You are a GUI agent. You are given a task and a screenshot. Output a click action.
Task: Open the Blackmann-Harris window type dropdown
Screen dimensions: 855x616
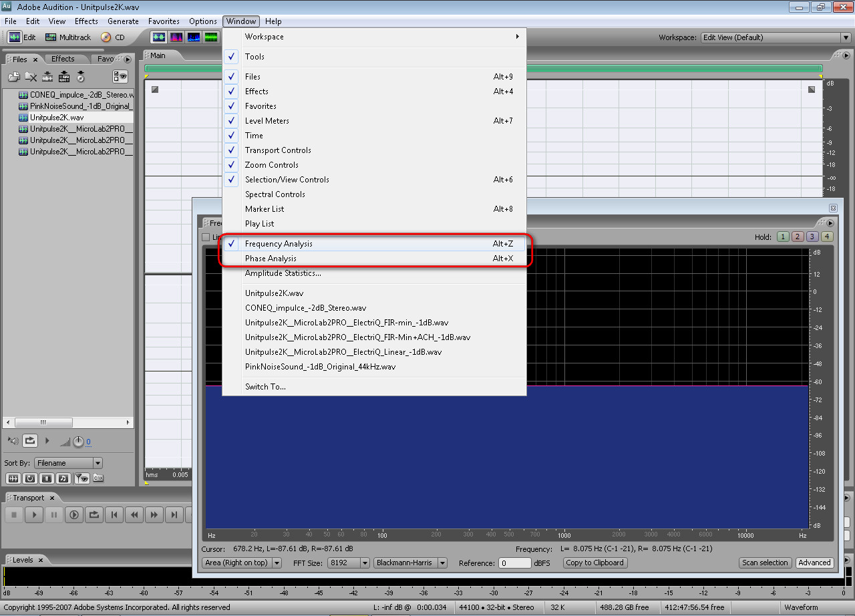tap(411, 563)
